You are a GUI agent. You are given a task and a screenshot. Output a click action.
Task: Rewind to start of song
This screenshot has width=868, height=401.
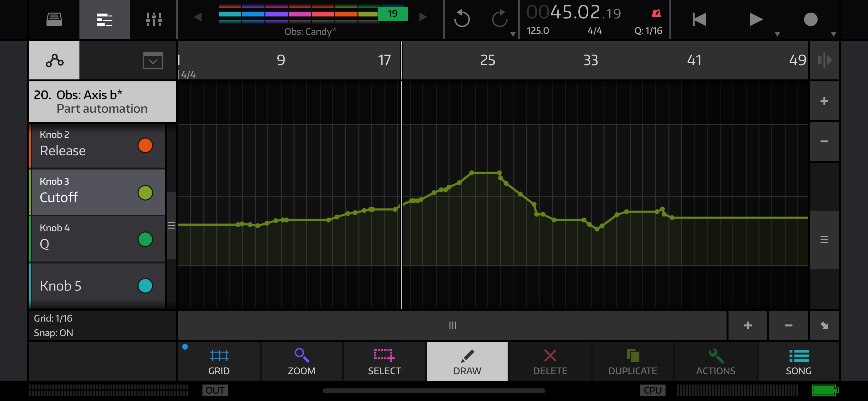click(699, 19)
